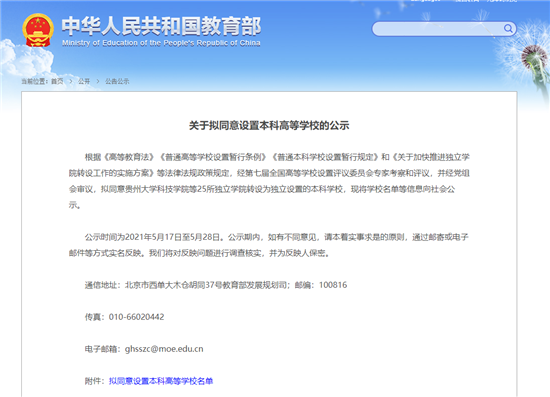This screenshot has height=397, width=550.
Task: Click the 附件 label
Action: point(95,381)
